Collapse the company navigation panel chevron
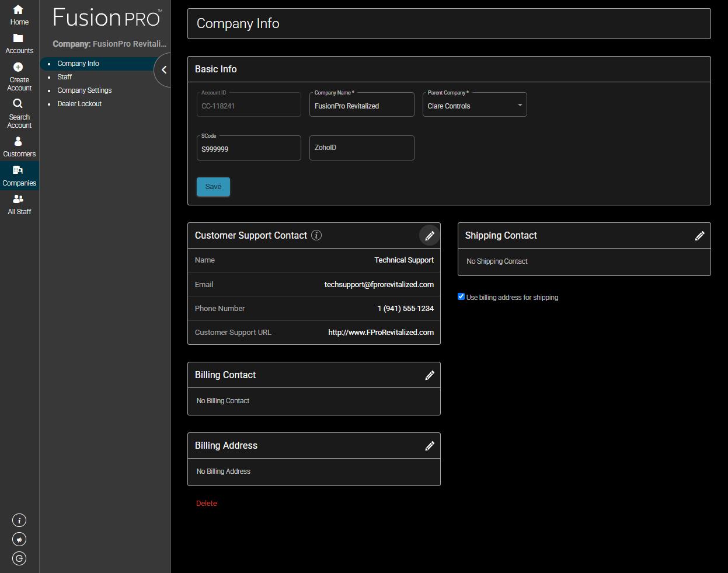This screenshot has width=728, height=573. (x=163, y=69)
